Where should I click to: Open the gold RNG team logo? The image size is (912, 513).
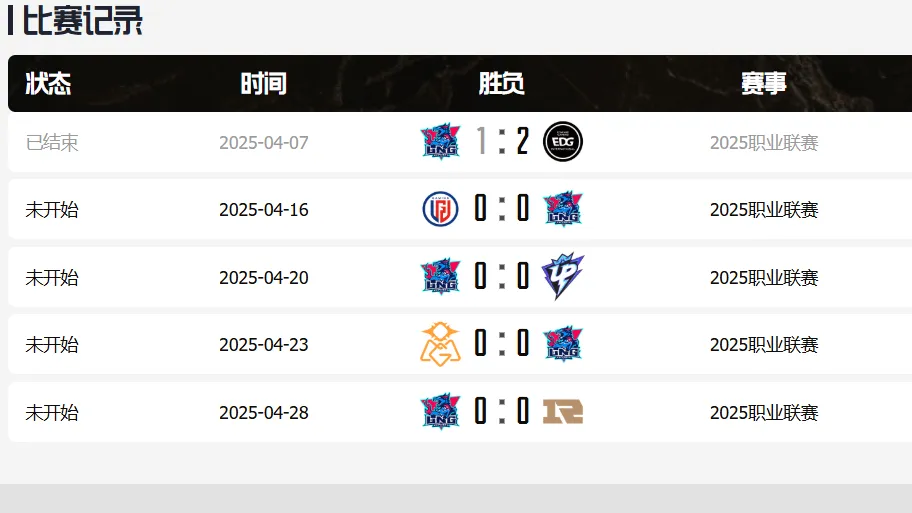(563, 411)
